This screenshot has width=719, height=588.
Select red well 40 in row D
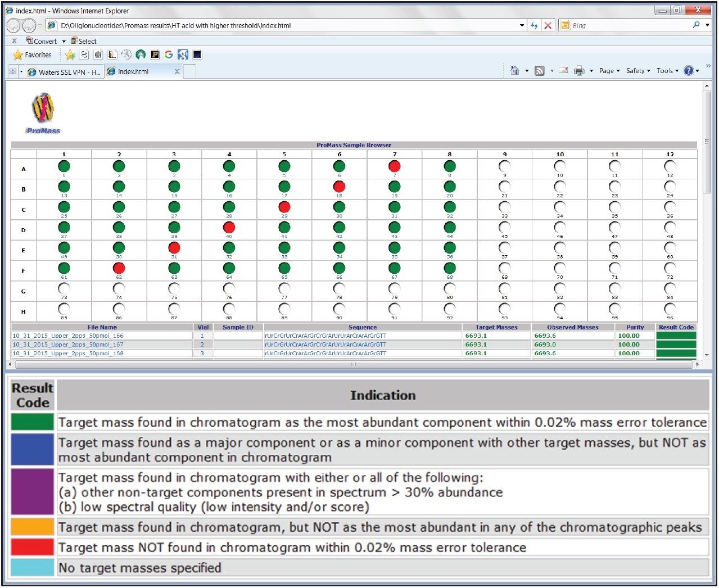pos(229,228)
